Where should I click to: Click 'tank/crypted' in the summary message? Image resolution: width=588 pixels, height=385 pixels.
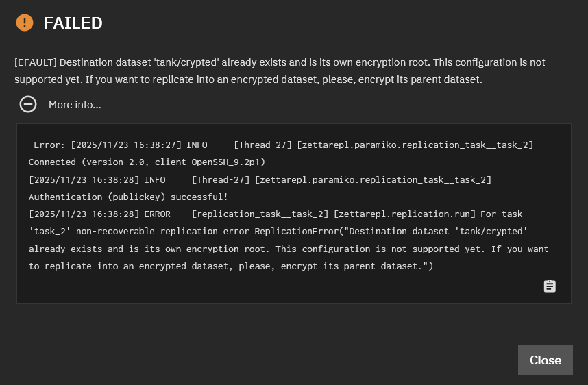[186, 62]
